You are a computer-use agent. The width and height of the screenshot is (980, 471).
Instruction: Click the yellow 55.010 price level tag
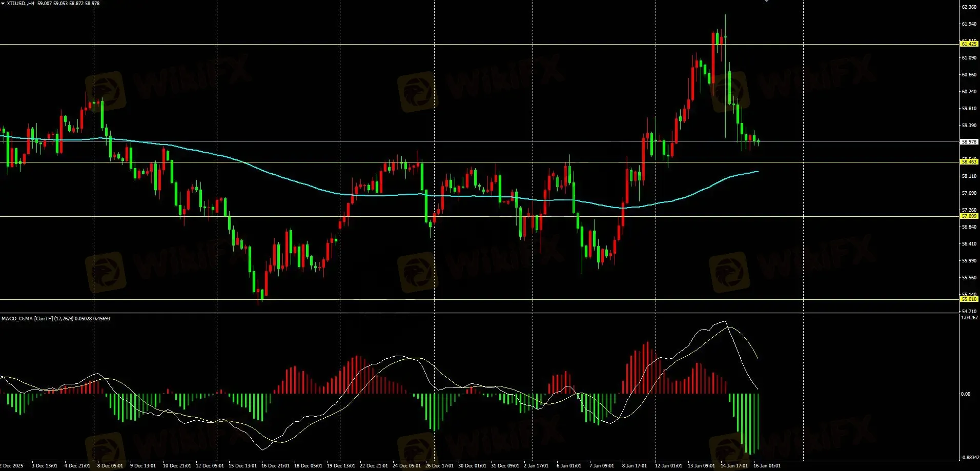(x=969, y=299)
